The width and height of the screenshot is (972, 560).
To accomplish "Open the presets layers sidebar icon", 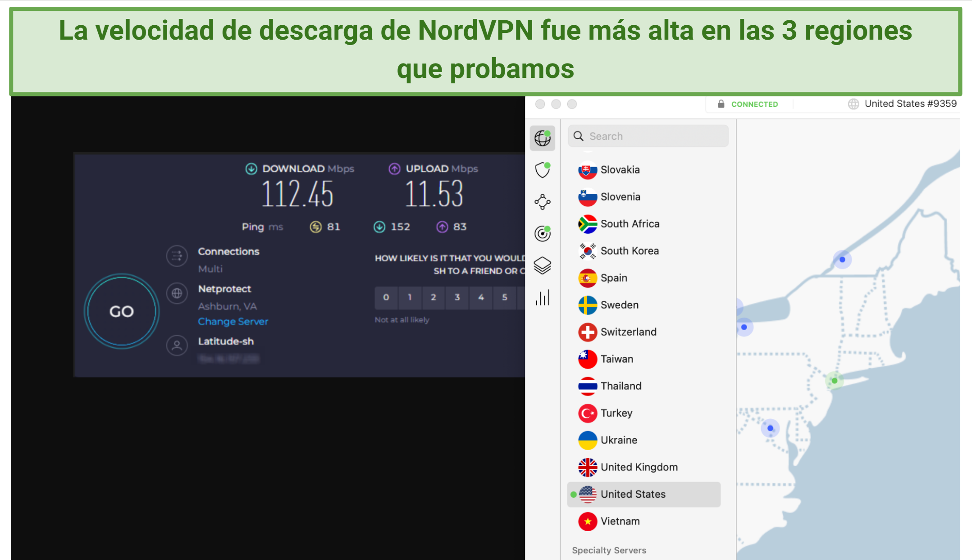I will tap(542, 265).
